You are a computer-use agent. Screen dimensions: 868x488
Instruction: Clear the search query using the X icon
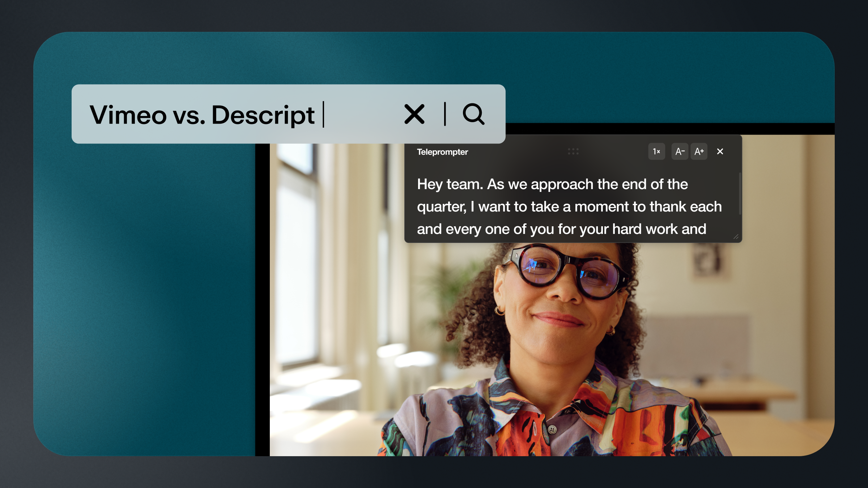tap(414, 114)
